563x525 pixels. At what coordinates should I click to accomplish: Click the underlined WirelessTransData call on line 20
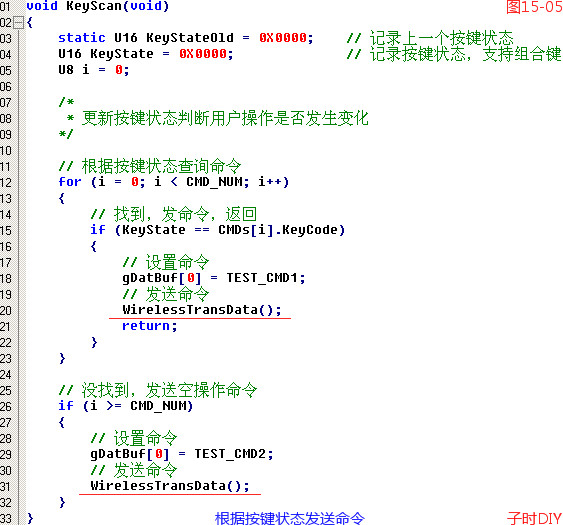click(202, 310)
